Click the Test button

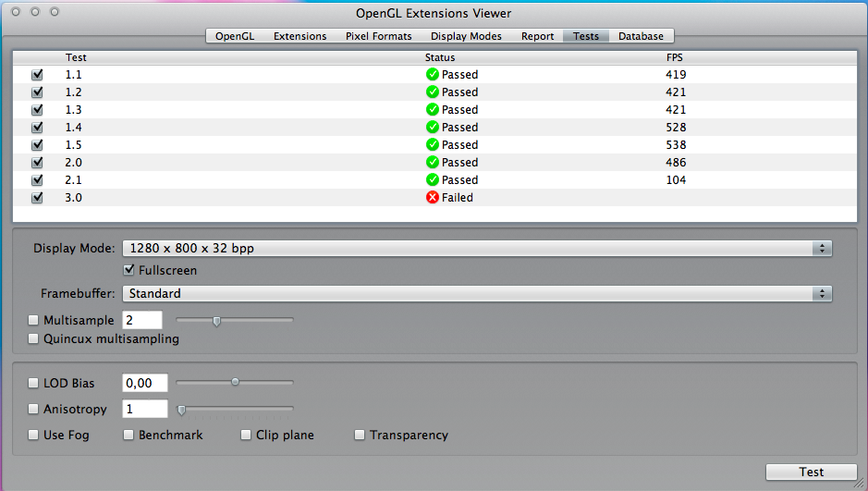[x=812, y=473]
